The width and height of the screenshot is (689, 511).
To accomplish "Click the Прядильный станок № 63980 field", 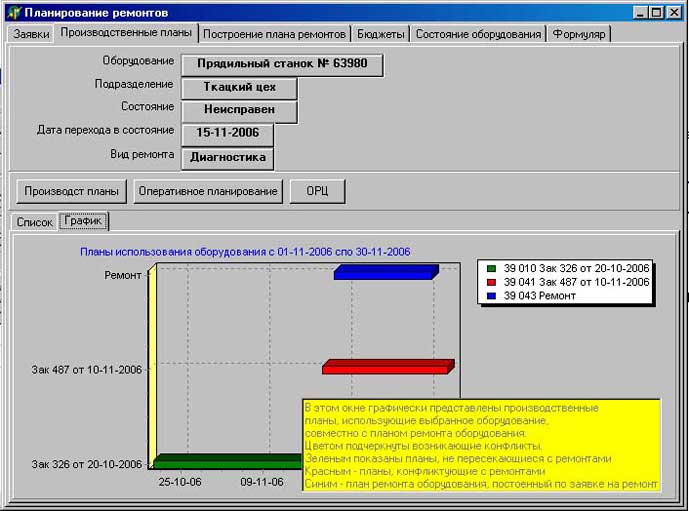I will 282,65.
